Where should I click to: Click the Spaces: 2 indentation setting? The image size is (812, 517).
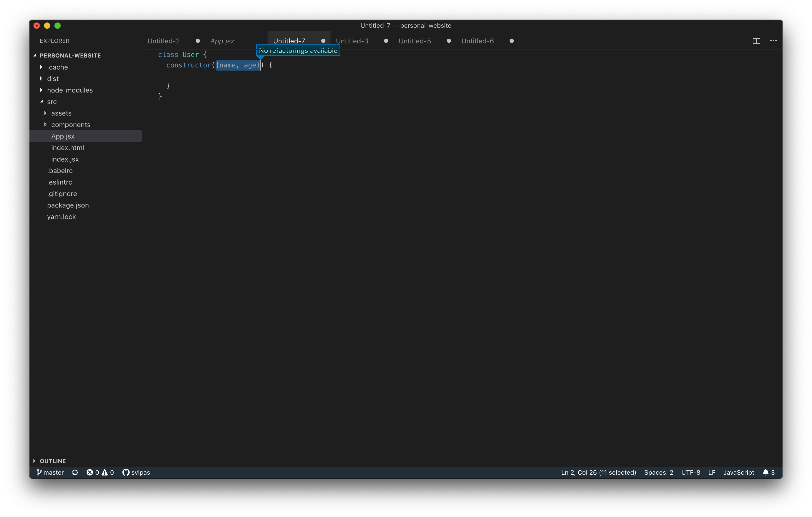point(658,472)
